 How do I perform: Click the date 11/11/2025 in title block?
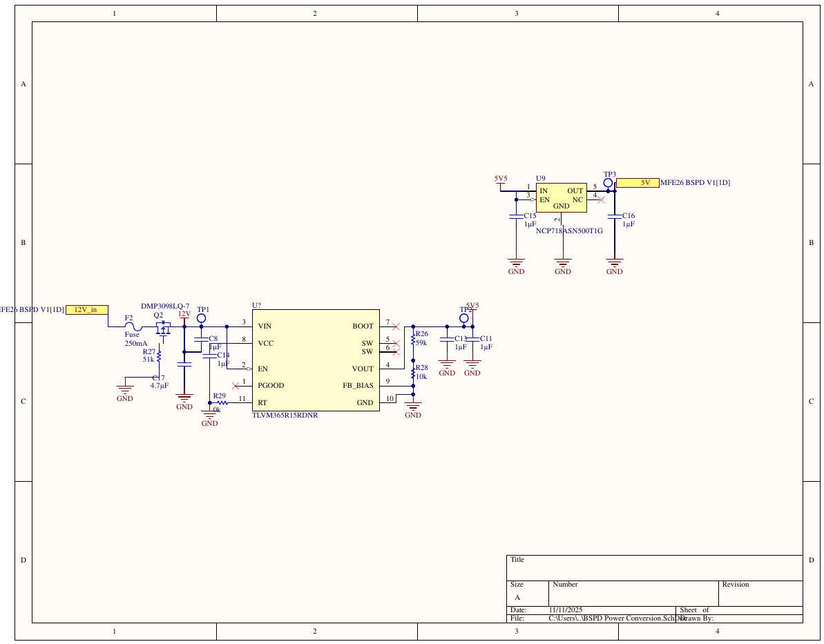tap(566, 610)
